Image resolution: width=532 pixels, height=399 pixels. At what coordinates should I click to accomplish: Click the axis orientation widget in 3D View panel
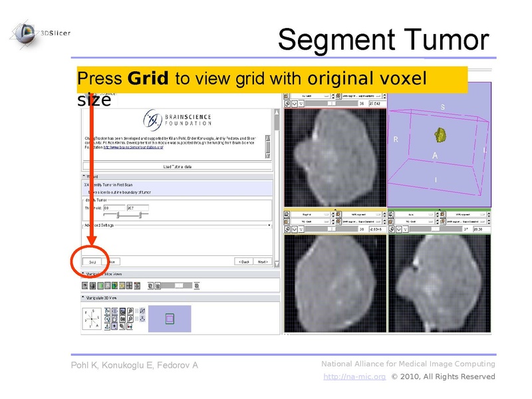click(92, 319)
